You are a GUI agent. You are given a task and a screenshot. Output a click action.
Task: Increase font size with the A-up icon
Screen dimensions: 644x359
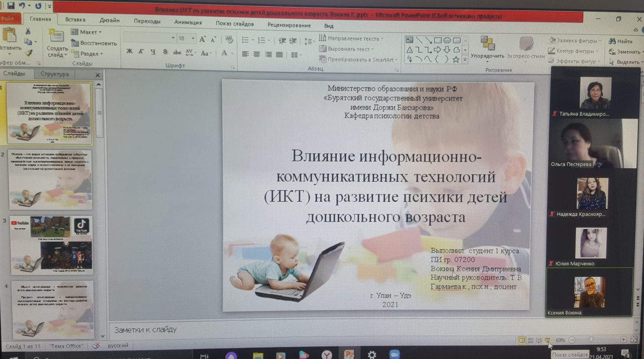(202, 39)
